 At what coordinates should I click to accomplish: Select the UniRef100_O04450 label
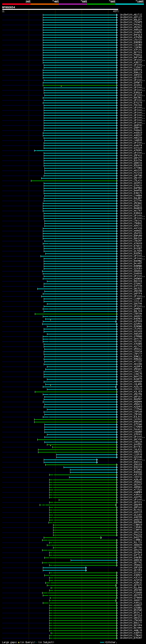131,32
